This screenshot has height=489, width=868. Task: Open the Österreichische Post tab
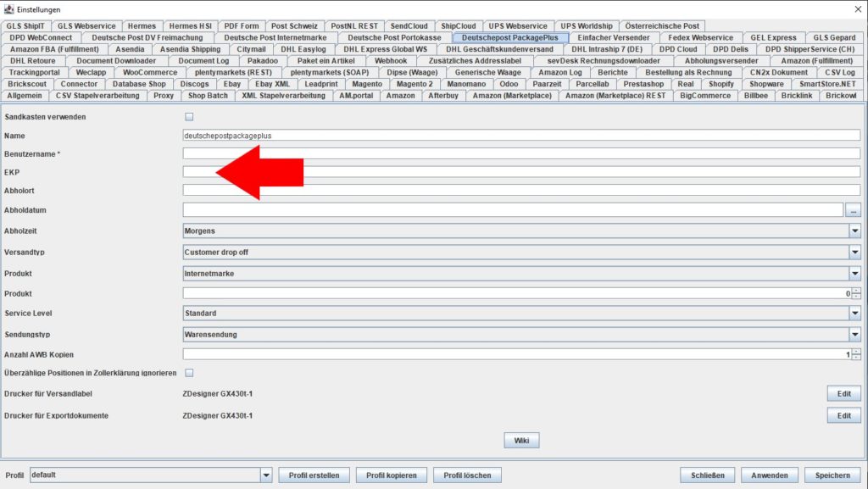point(662,26)
